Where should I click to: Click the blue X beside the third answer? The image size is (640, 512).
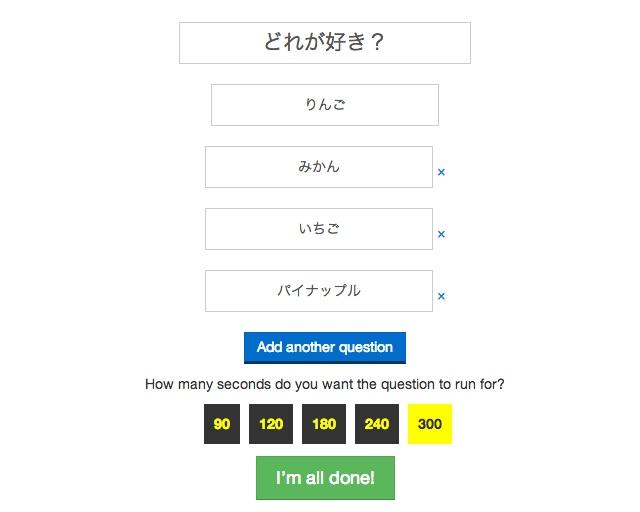[441, 235]
